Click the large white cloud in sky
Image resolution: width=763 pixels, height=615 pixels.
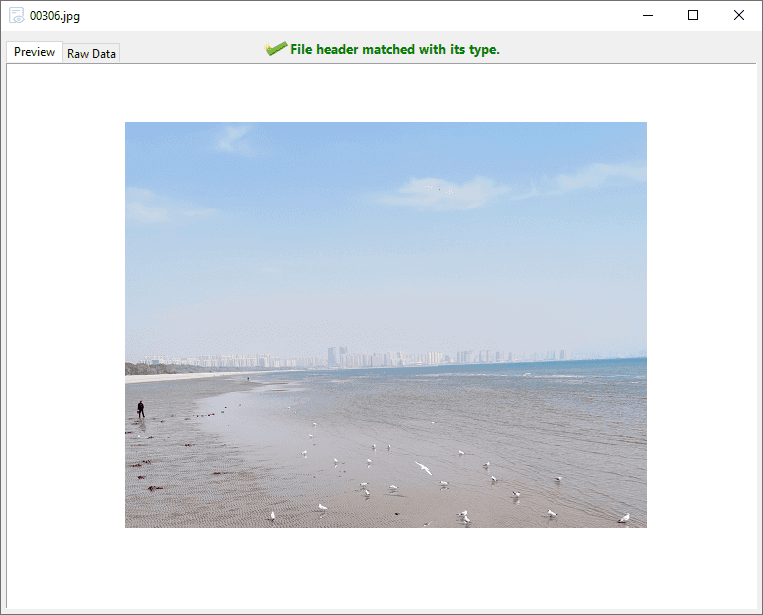click(442, 192)
